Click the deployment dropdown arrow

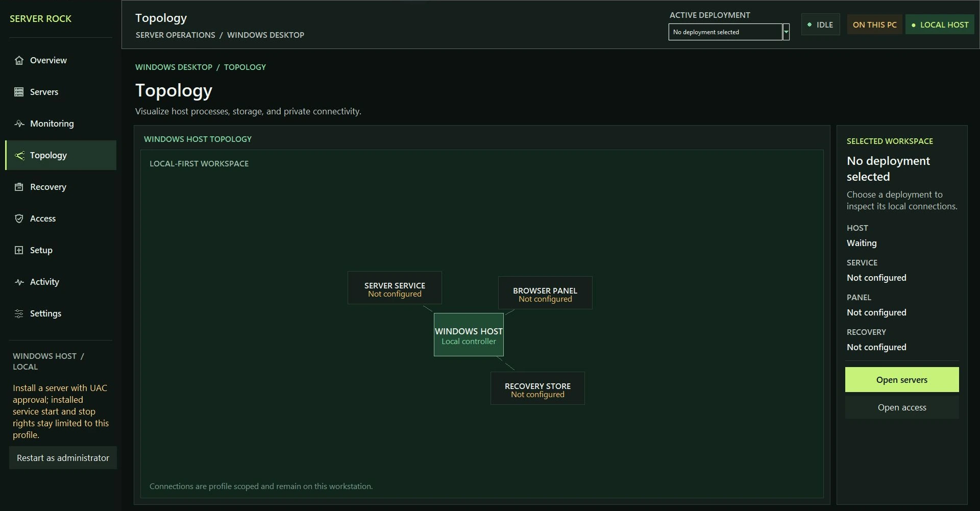(786, 32)
